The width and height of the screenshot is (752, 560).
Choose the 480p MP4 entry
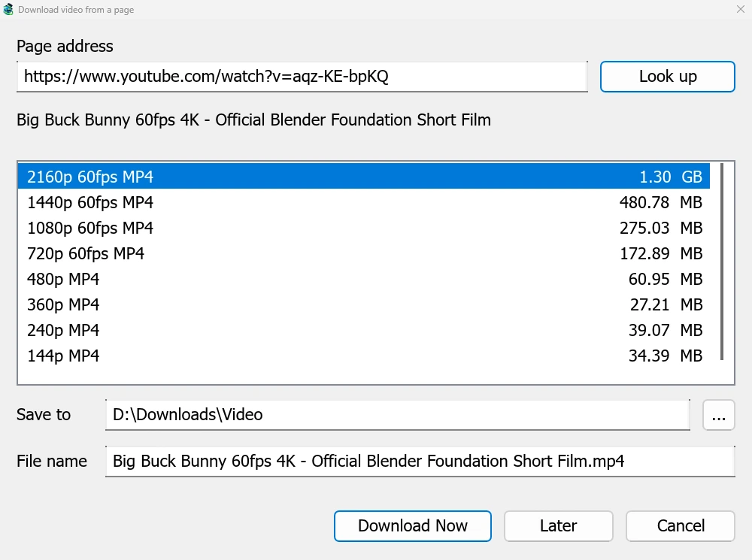(363, 279)
